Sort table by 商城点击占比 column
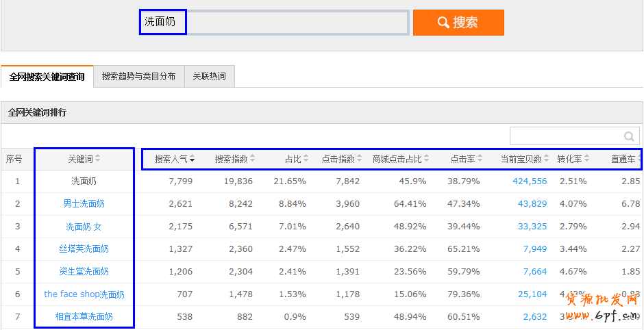This screenshot has height=330, width=644. point(401,159)
